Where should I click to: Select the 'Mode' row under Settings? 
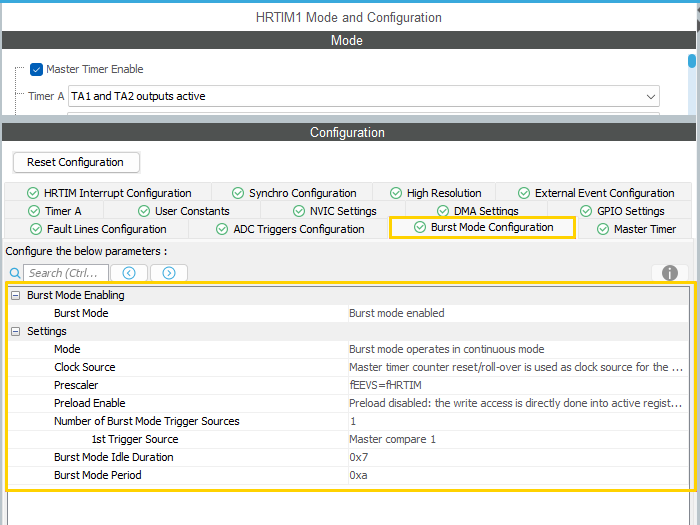348,349
